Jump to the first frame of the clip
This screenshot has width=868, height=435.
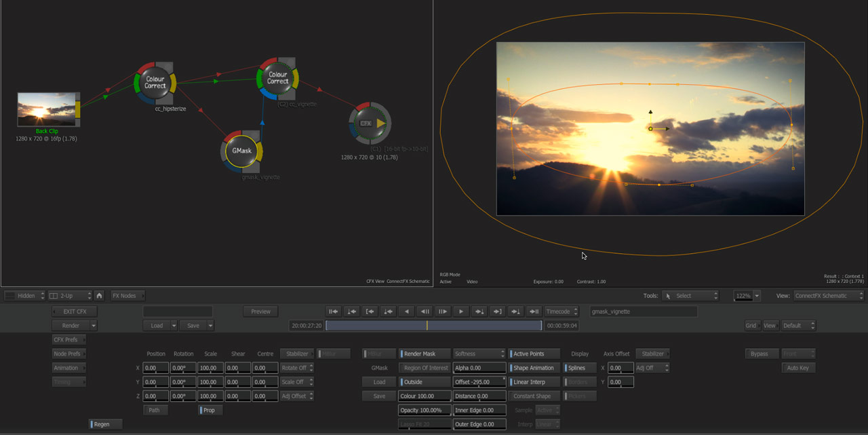333,311
